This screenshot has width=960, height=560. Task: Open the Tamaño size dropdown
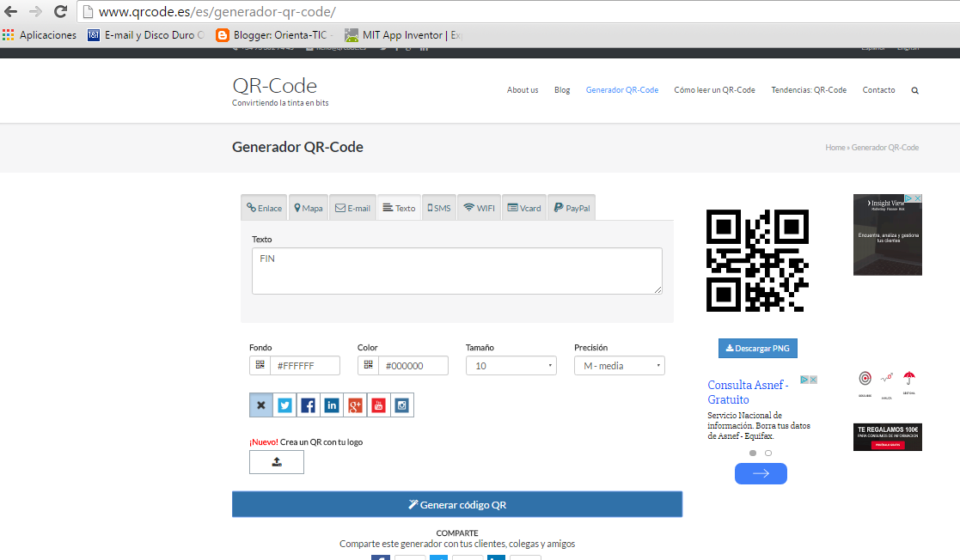click(511, 365)
